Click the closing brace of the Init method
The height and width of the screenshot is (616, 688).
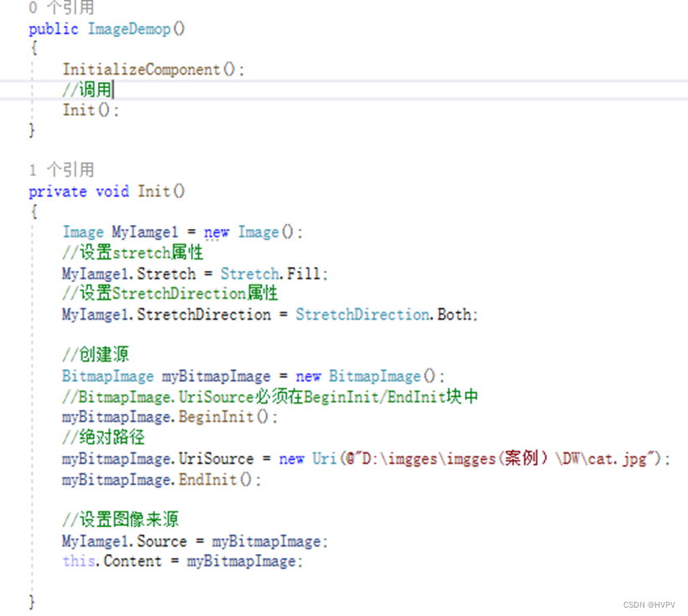pos(32,602)
